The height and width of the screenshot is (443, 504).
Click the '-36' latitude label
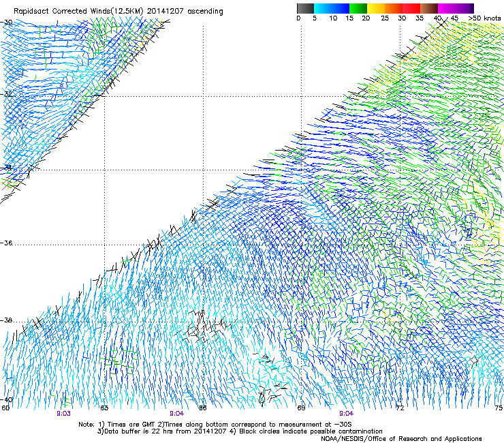7,243
